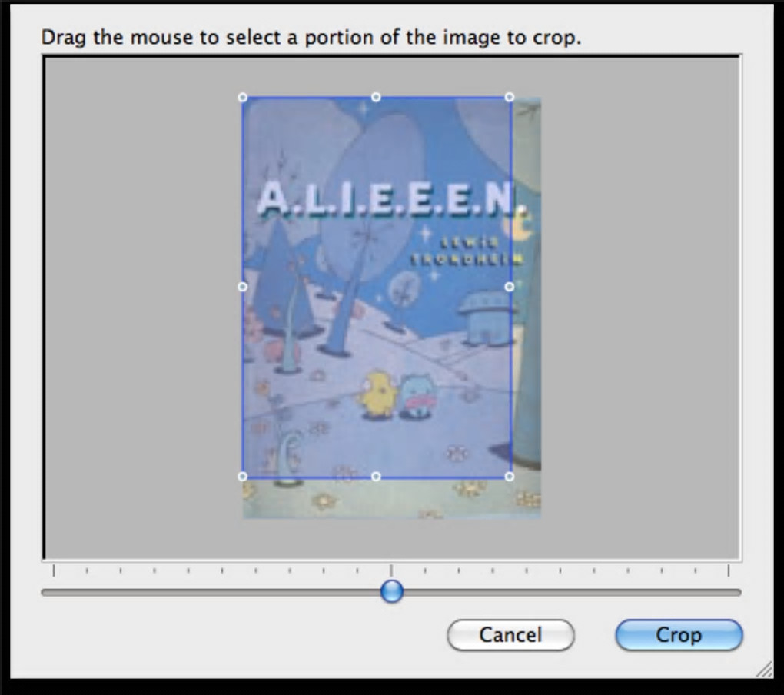This screenshot has width=784, height=695.
Task: Click the Crop button
Action: [679, 635]
